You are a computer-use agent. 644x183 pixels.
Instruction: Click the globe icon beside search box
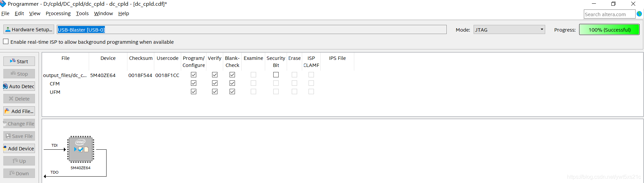[639, 14]
